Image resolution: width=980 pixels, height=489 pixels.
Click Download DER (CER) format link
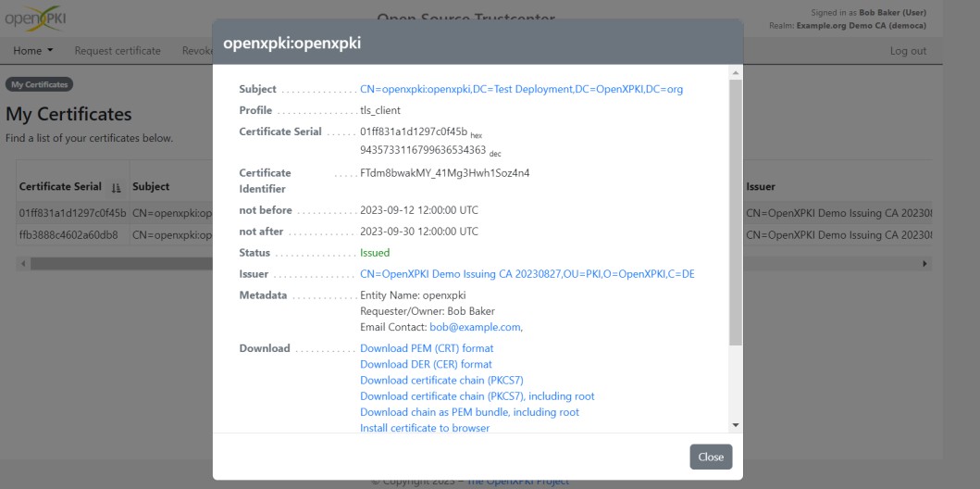pyautogui.click(x=427, y=364)
